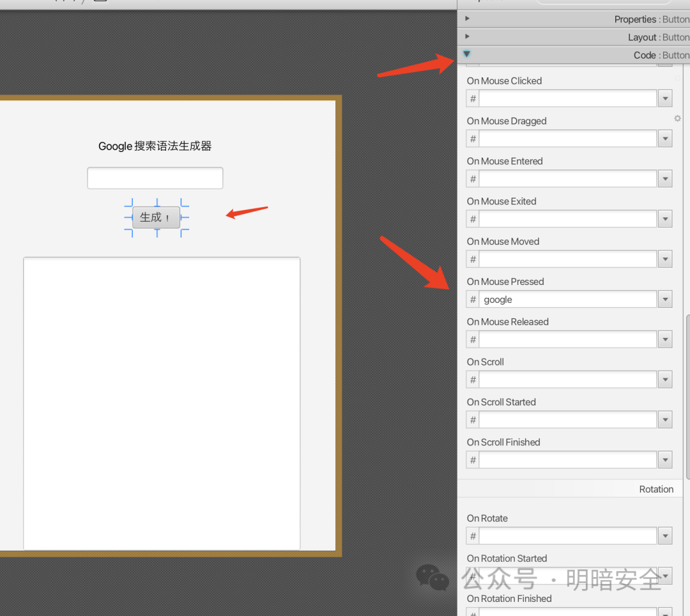
Task: Open the On Mouse Entered dropdown arrow
Action: click(x=665, y=179)
